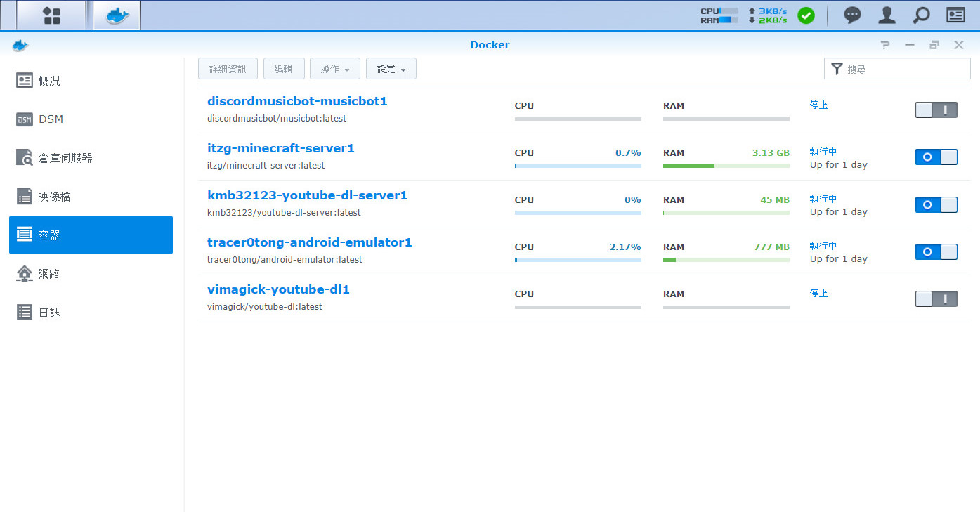The width and height of the screenshot is (980, 512).
Task: Select tracer0tong-android-emulator1 container name
Action: 310,242
